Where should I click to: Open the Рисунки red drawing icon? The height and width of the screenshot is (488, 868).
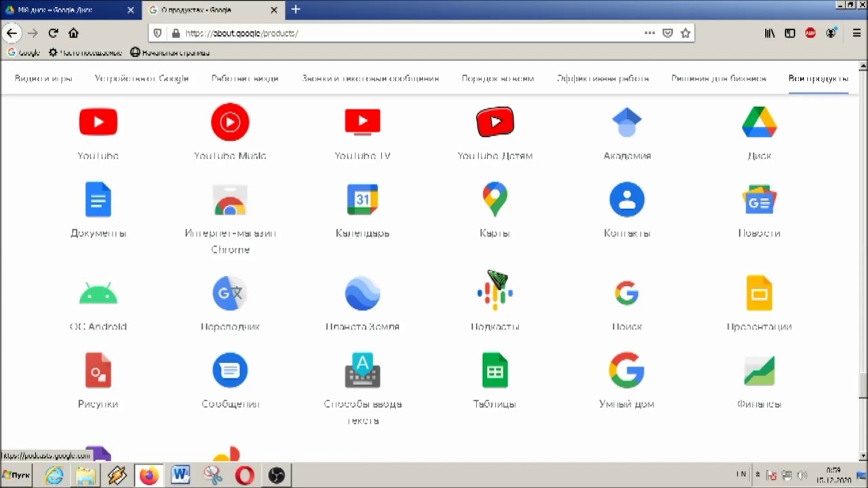[98, 370]
